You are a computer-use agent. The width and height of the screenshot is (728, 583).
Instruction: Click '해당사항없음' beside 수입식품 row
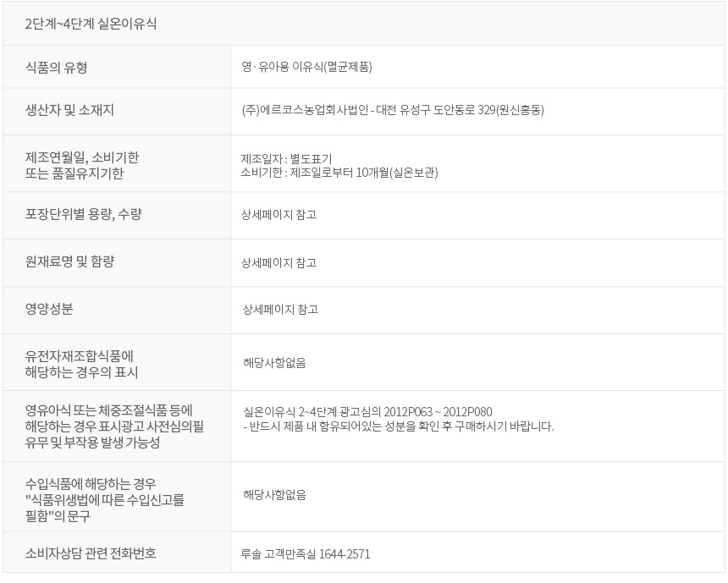pyautogui.click(x=275, y=495)
